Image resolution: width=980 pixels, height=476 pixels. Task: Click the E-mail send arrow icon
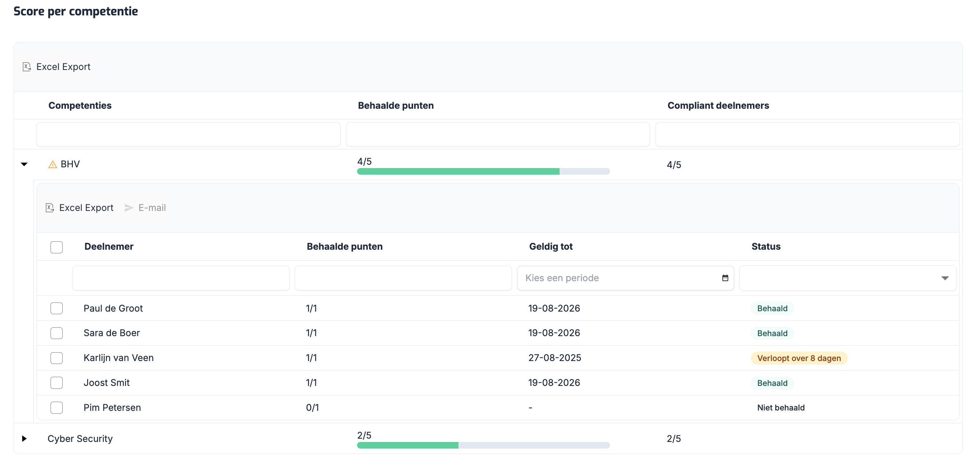click(129, 207)
